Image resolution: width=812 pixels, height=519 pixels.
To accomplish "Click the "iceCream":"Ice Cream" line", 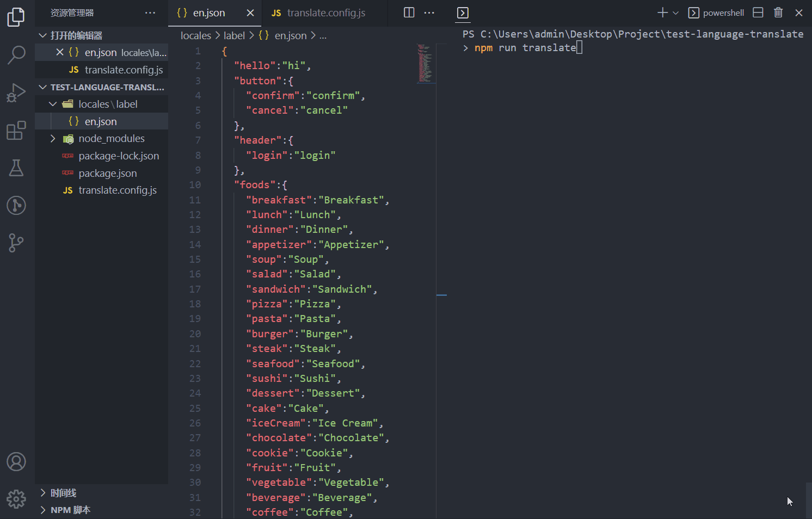I will tap(315, 423).
